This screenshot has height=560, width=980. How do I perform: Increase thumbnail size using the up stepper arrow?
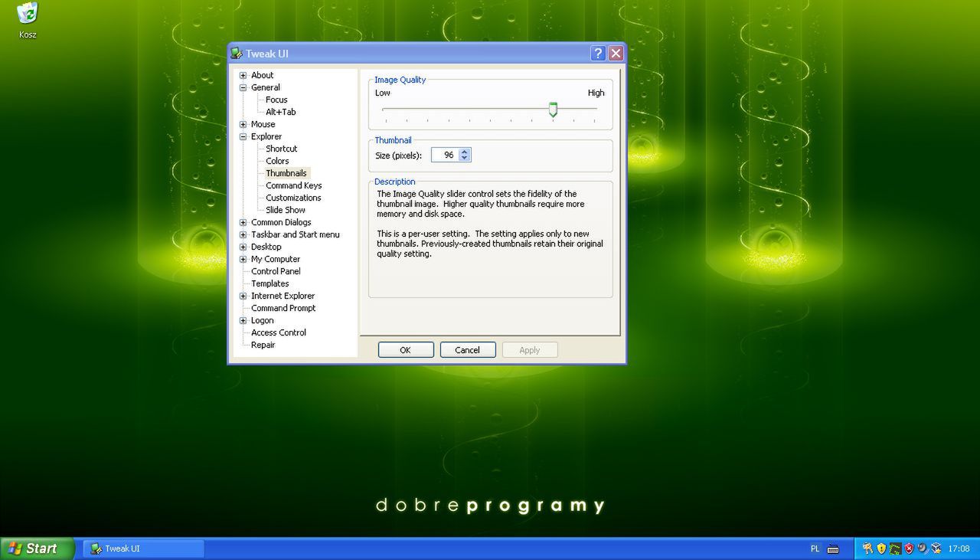pos(465,152)
